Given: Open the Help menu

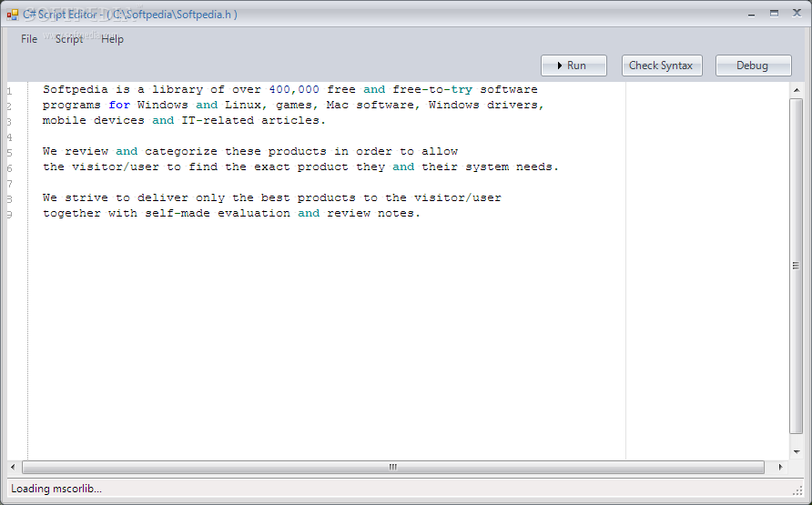Looking at the screenshot, I should point(112,39).
